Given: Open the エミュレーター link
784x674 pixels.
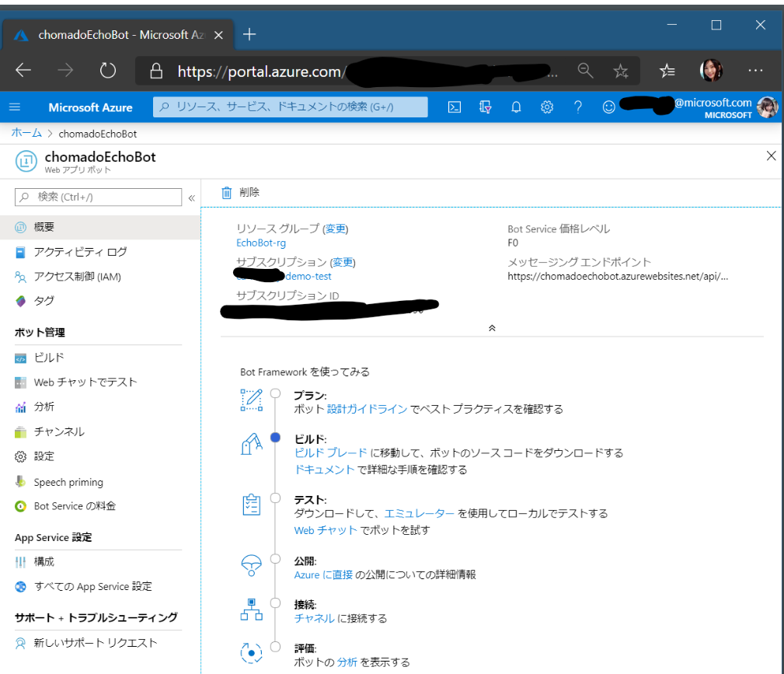Looking at the screenshot, I should pos(419,513).
